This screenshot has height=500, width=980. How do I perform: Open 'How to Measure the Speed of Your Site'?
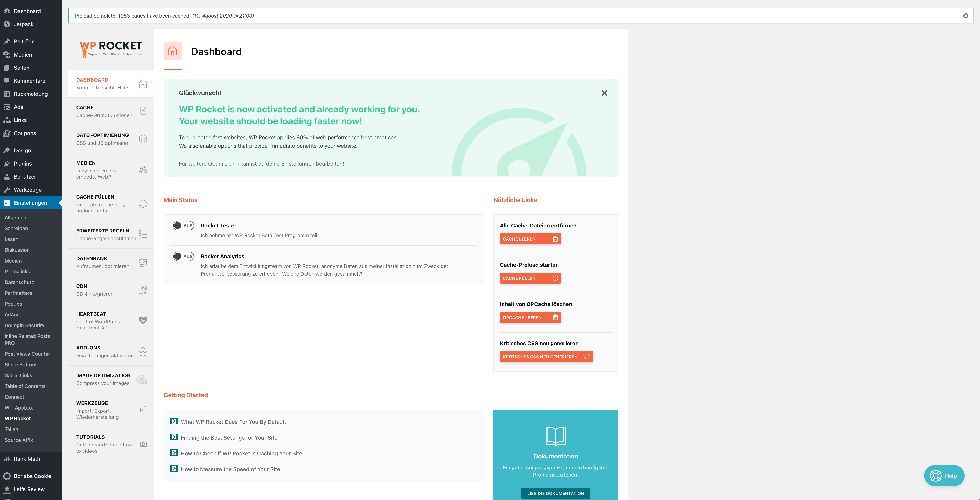click(x=230, y=469)
